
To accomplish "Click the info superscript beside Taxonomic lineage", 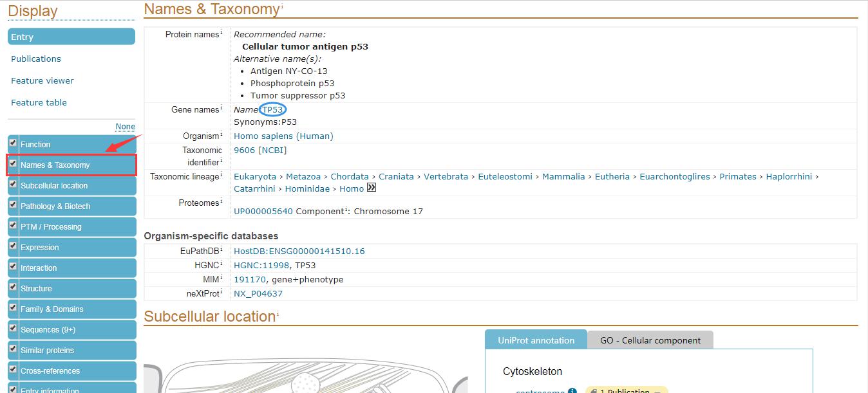I will [222, 174].
